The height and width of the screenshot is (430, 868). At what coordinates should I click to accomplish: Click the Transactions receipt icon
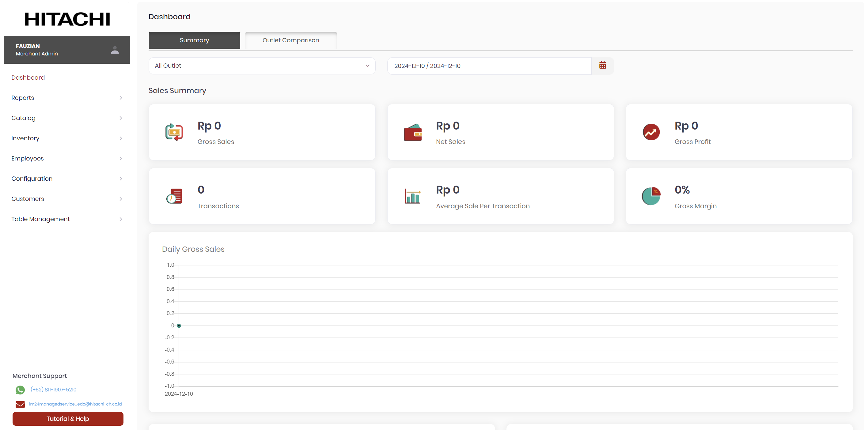coord(174,196)
